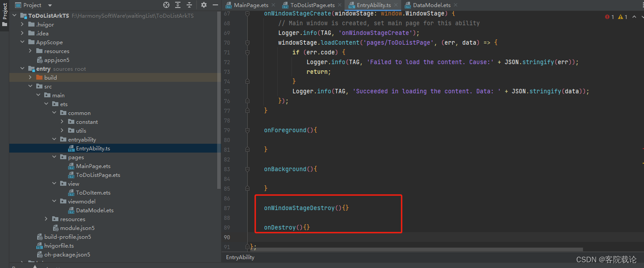
Task: Click onWindowStageDestroy method name in code
Action: pos(299,208)
